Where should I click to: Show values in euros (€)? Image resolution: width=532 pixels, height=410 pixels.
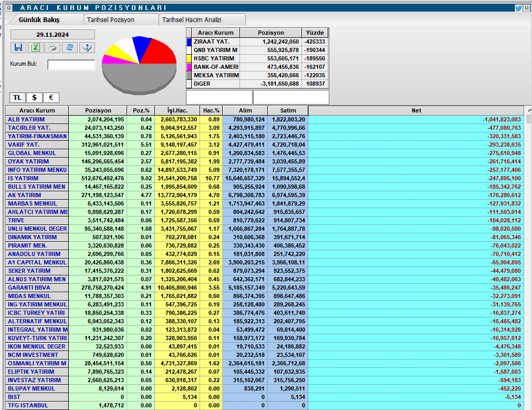point(51,98)
